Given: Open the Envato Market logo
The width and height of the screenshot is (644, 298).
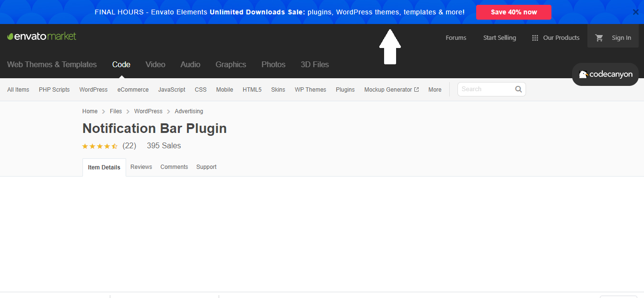Looking at the screenshot, I should coord(42,36).
